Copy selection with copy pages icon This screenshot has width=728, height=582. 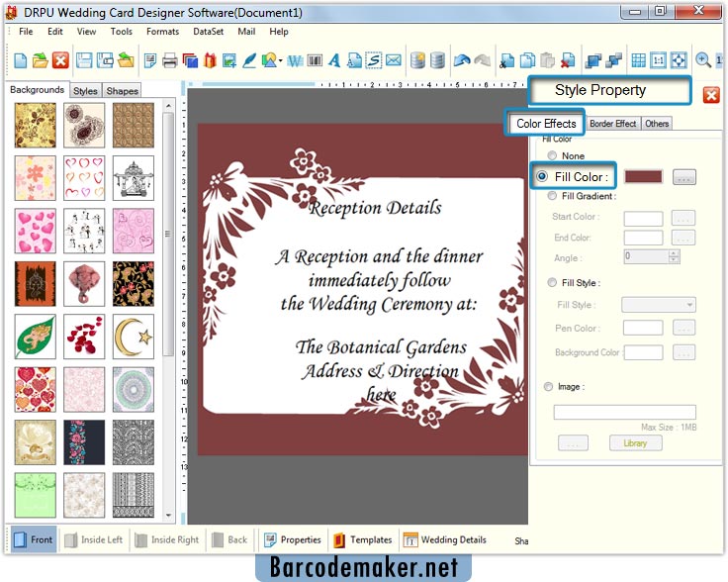[527, 60]
